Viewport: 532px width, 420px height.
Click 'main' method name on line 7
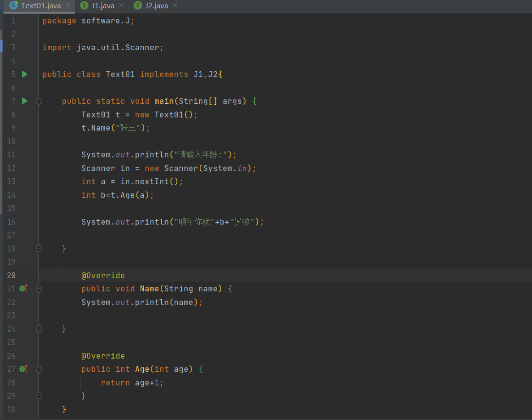coord(164,101)
